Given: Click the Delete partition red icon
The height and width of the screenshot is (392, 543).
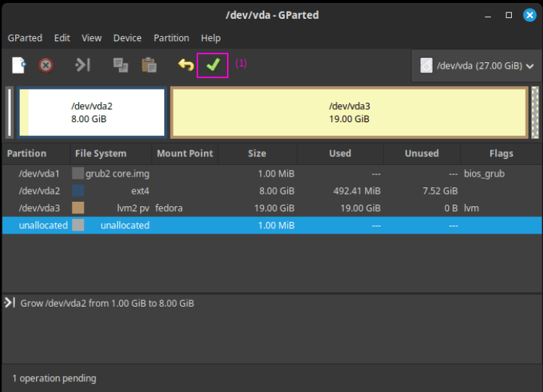Looking at the screenshot, I should tap(46, 65).
